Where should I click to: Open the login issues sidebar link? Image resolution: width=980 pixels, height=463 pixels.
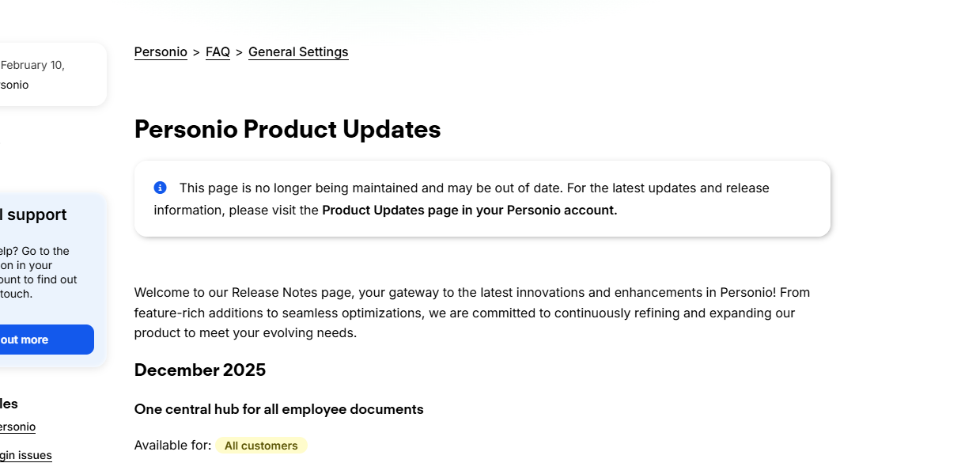tap(25, 455)
